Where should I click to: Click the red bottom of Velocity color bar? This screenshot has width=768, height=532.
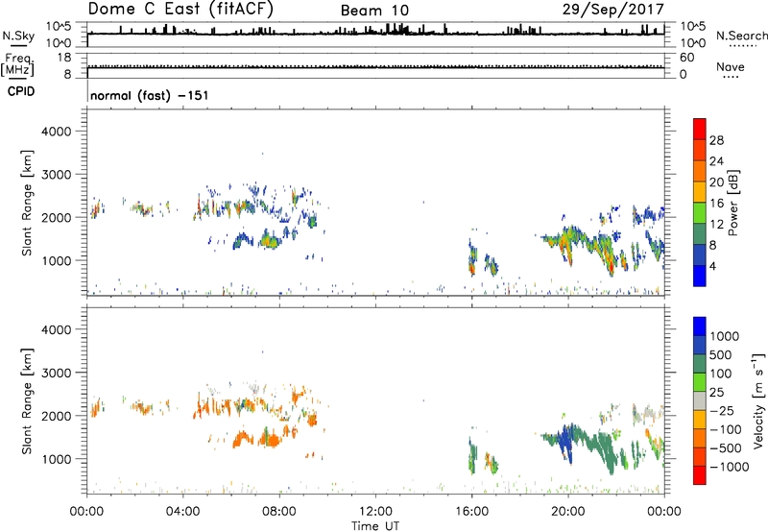(700, 475)
